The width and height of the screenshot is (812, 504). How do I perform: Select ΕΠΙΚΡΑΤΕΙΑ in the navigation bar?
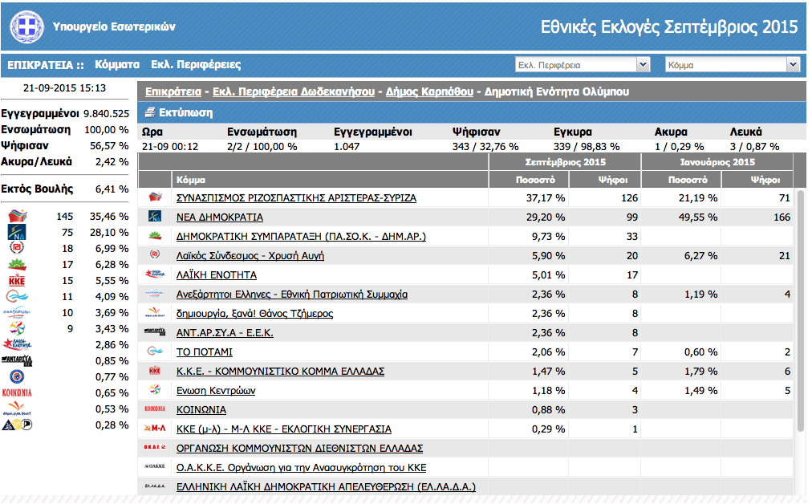point(40,65)
